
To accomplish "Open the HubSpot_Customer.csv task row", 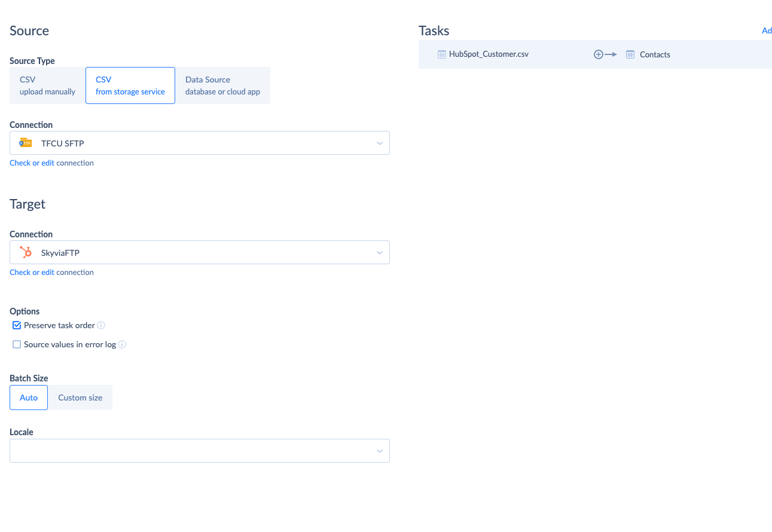I will 489,54.
